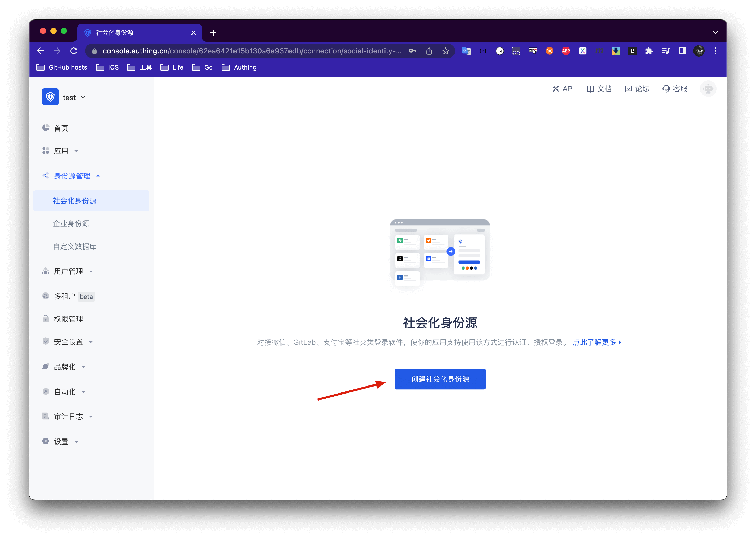Screen dimensions: 756x538
Task: Expand the 应用 sidebar menu
Action: [61, 151]
